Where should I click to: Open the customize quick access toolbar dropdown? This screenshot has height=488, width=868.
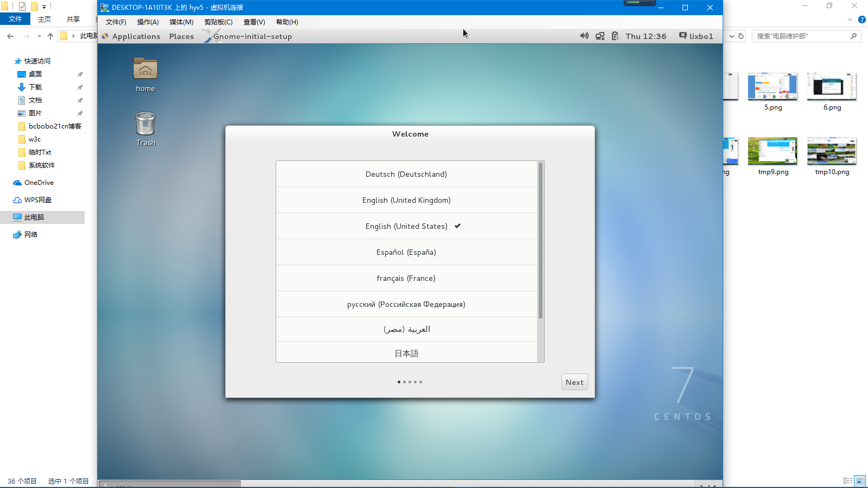click(44, 7)
